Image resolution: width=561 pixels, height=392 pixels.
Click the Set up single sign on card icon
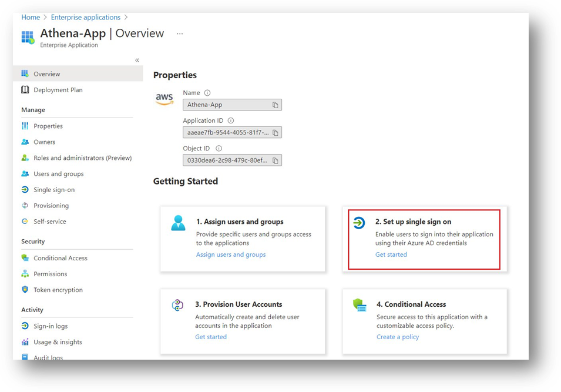coord(359,223)
